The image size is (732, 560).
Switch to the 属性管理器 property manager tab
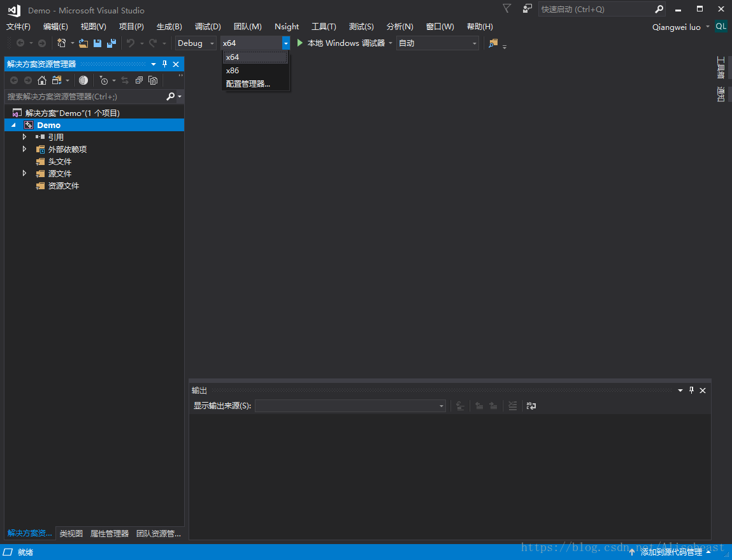pos(109,533)
